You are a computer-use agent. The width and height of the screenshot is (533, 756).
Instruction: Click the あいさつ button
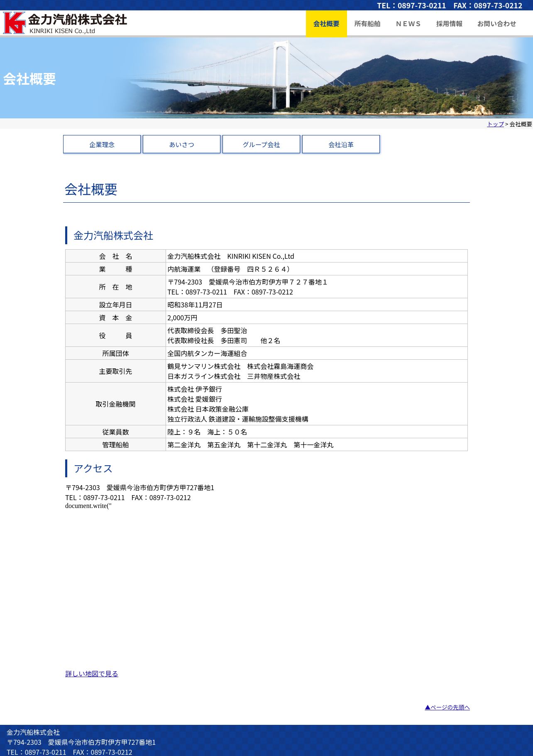coord(181,144)
